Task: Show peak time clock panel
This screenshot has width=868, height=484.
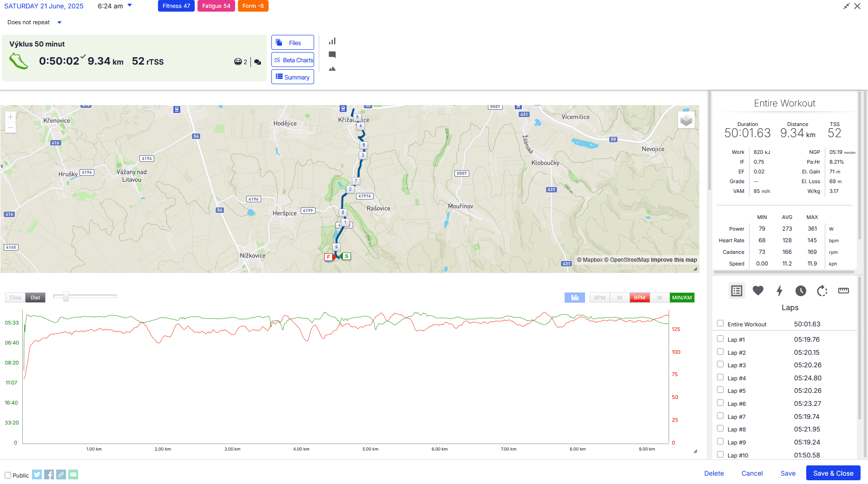Action: tap(801, 291)
